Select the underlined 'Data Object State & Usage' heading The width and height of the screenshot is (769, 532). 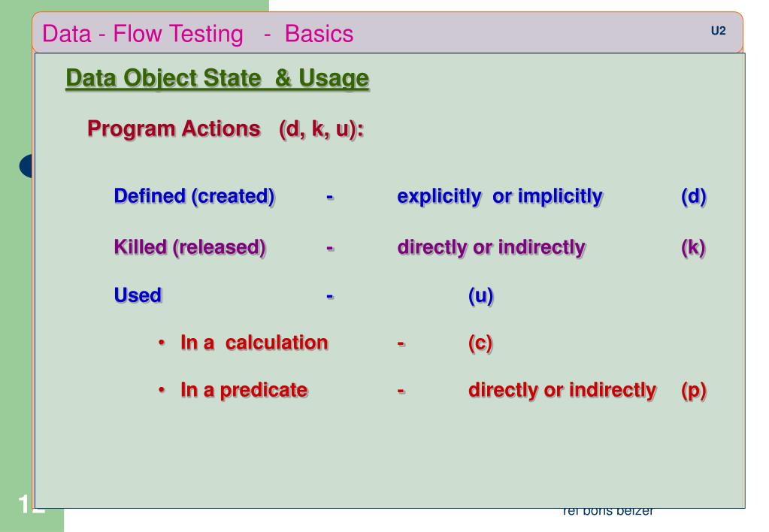coord(217,78)
